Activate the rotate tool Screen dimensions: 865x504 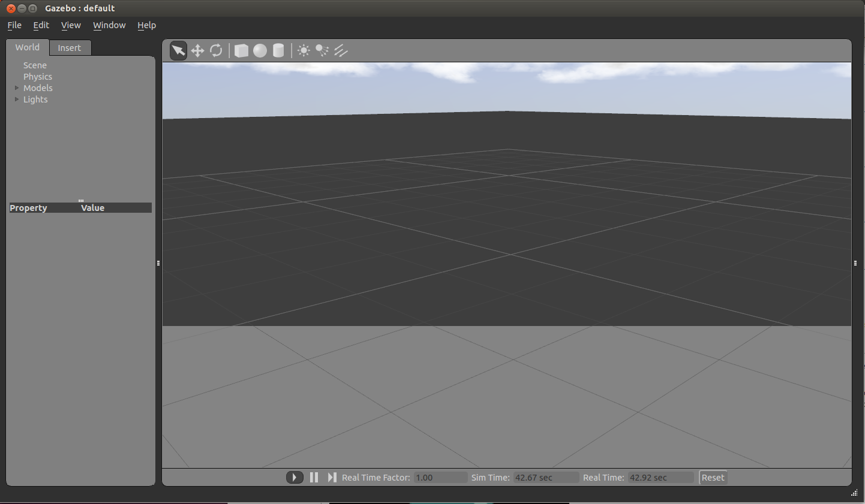[x=216, y=51]
